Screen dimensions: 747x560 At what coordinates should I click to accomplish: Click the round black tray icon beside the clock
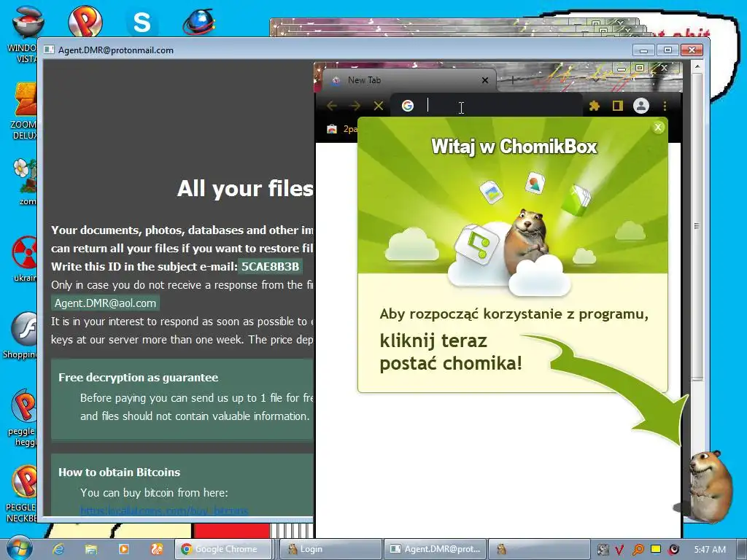(673, 550)
